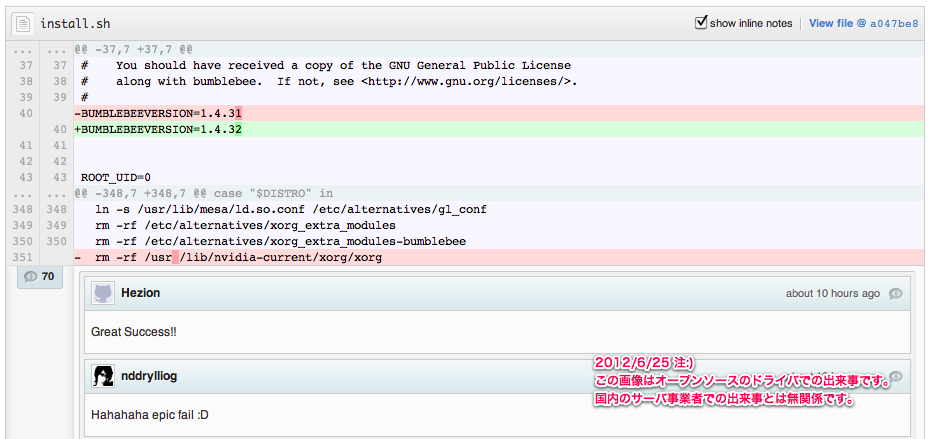Click the about 10 hours ago timestamp

(832, 294)
